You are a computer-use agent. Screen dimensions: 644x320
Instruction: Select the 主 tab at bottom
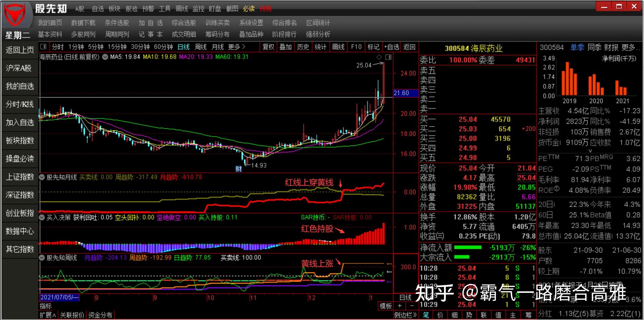513,315
